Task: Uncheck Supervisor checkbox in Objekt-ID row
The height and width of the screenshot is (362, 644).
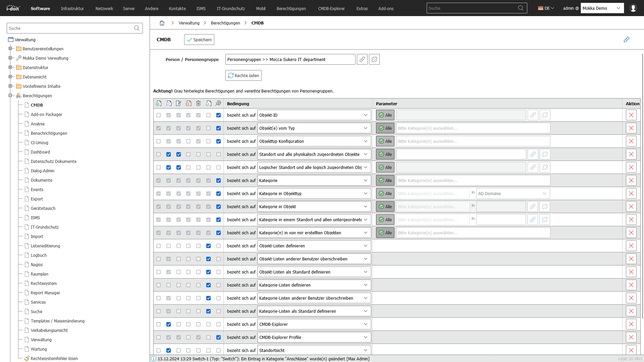Action: click(219, 115)
